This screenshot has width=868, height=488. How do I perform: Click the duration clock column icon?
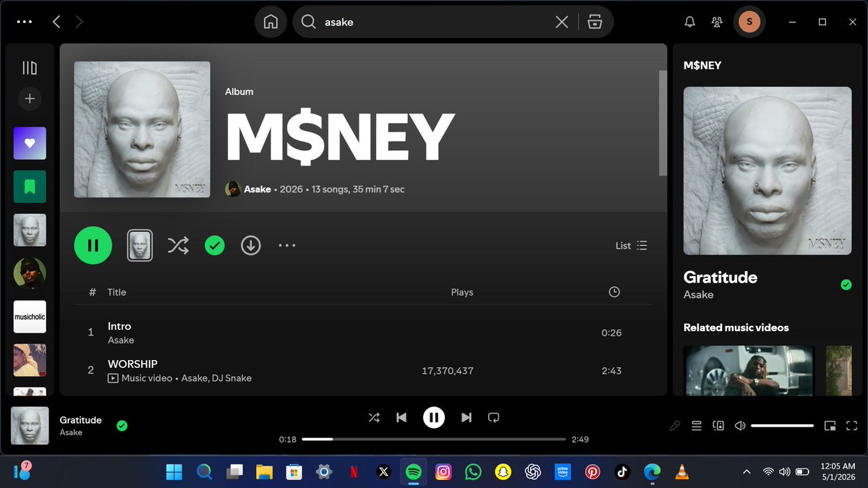(614, 292)
